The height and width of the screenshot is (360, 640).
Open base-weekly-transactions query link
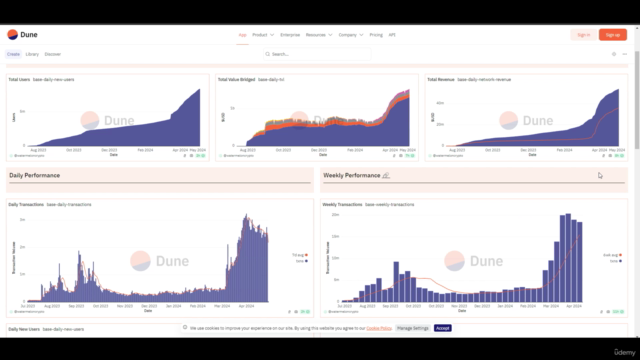tap(389, 204)
